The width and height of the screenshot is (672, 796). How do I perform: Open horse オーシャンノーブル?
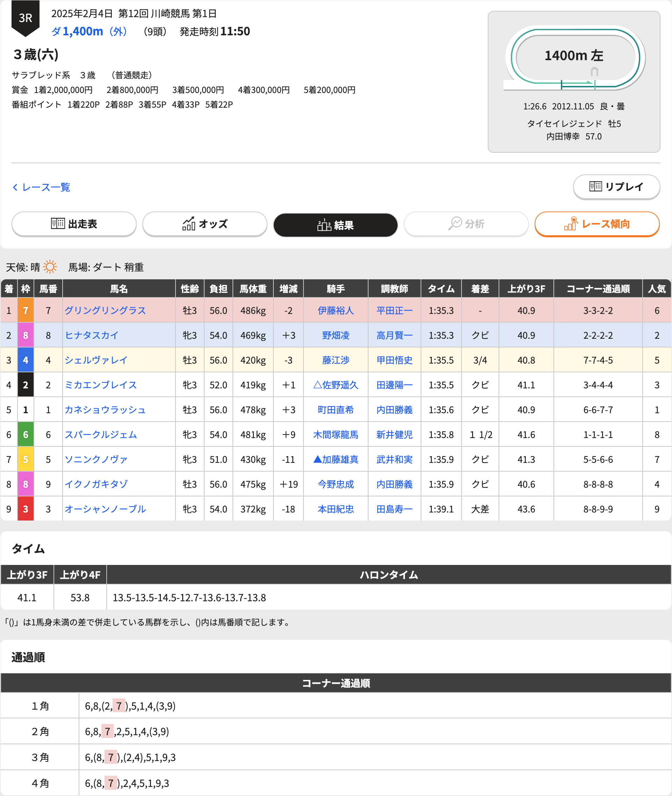click(105, 509)
